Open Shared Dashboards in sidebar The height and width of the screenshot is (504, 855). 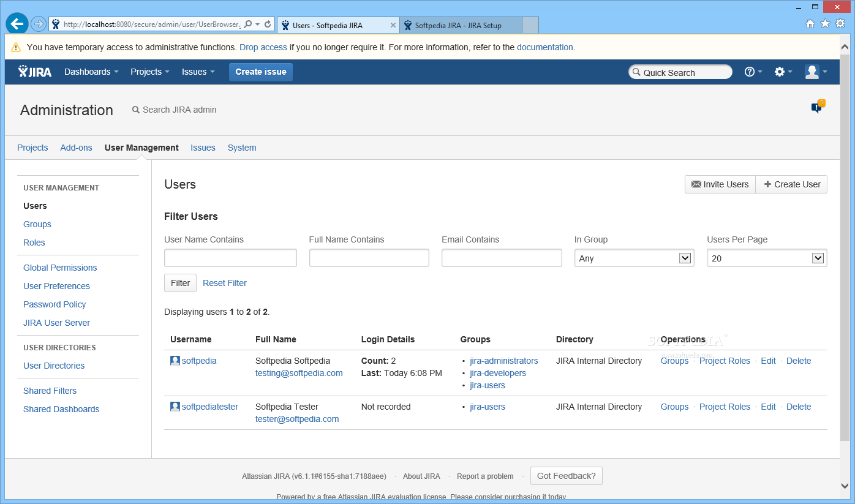point(61,409)
